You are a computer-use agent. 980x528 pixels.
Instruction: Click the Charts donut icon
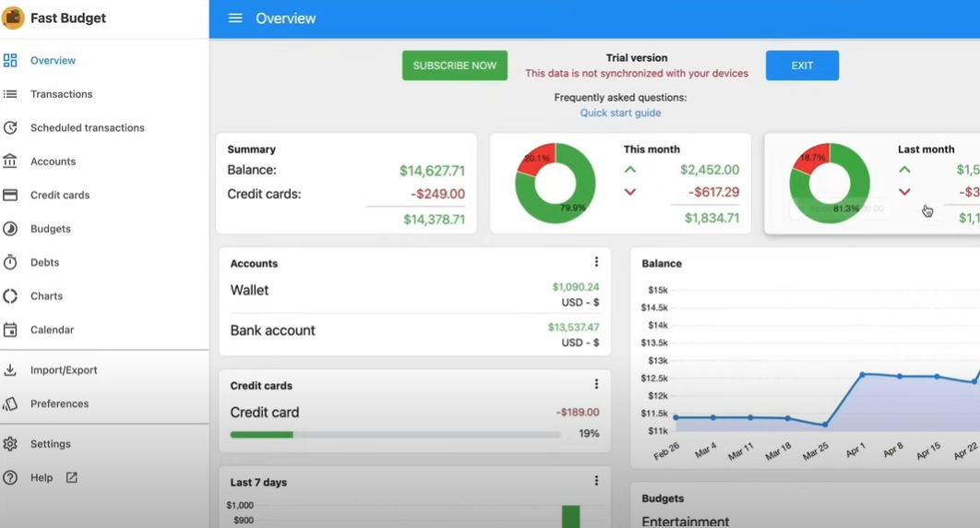click(10, 296)
